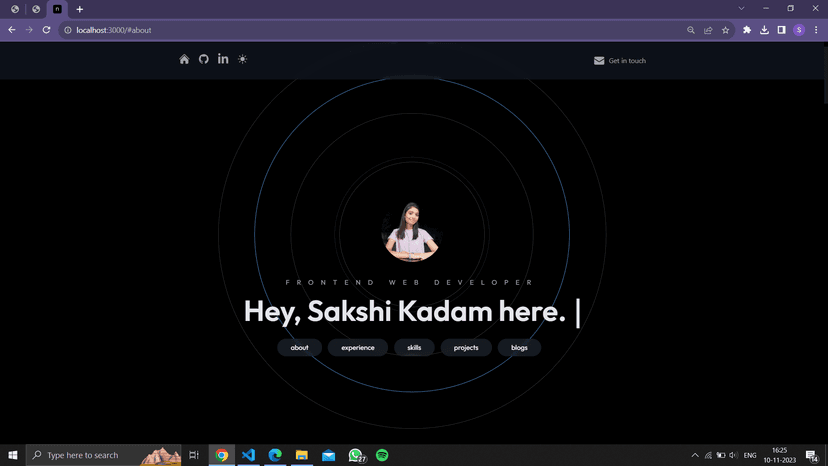Select the about pill button
This screenshot has height=466, width=828.
[300, 348]
